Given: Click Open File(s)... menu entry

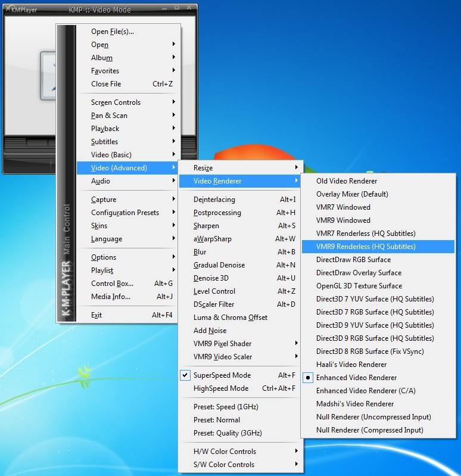Looking at the screenshot, I should (127, 32).
